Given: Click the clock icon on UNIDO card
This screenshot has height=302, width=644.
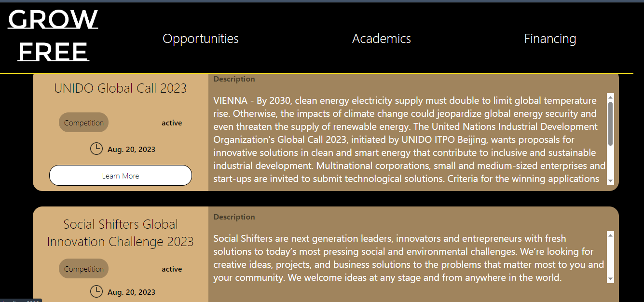Looking at the screenshot, I should pos(96,149).
